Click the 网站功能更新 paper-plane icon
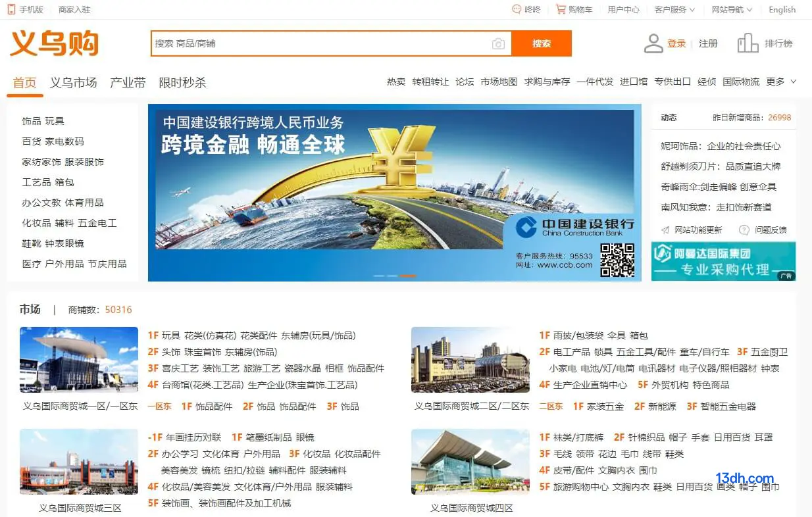 [x=666, y=230]
